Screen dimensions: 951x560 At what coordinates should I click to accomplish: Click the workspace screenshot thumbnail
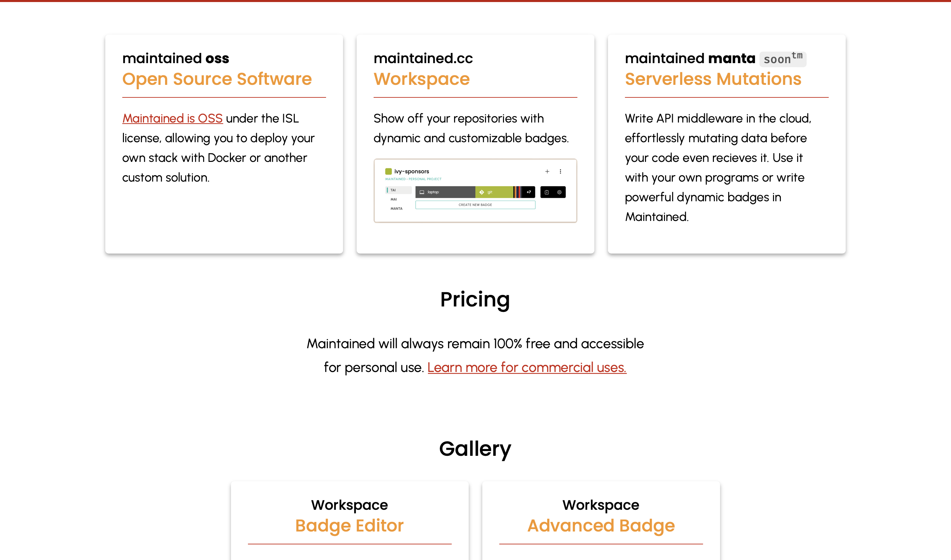pyautogui.click(x=474, y=190)
